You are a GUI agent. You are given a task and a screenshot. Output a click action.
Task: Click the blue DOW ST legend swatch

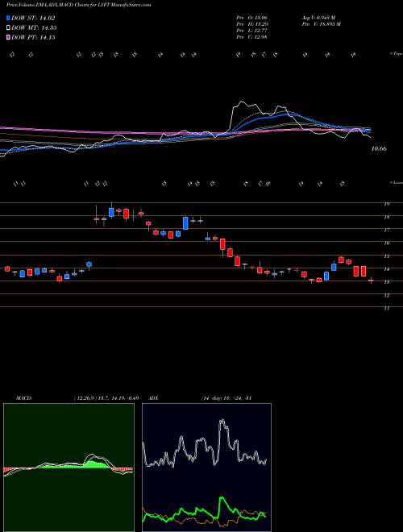8,19
